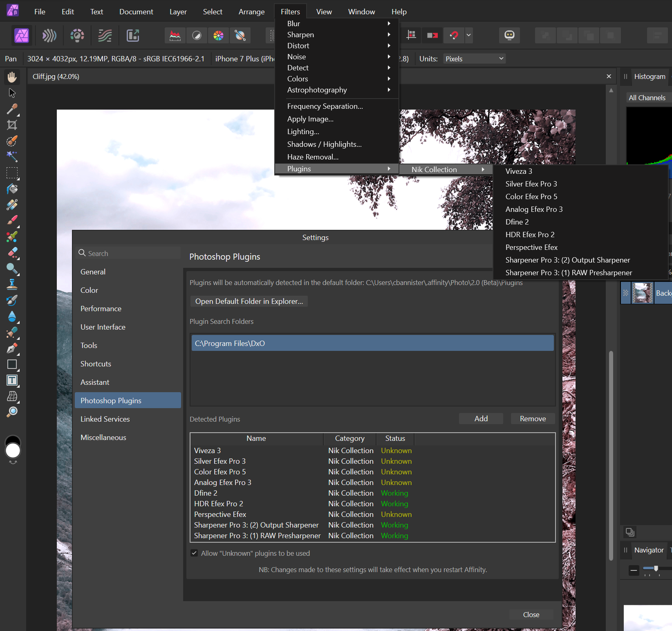Open Performance settings section
This screenshot has width=672, height=631.
click(128, 309)
